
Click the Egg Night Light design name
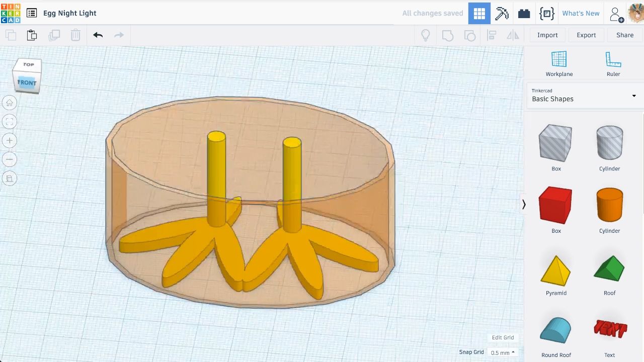point(70,13)
